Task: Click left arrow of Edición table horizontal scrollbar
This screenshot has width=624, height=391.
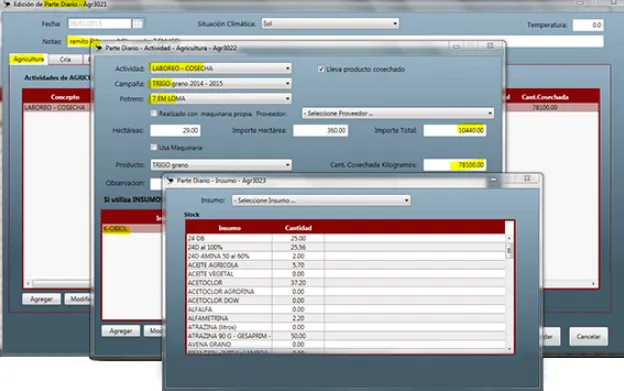Action: tap(28, 284)
